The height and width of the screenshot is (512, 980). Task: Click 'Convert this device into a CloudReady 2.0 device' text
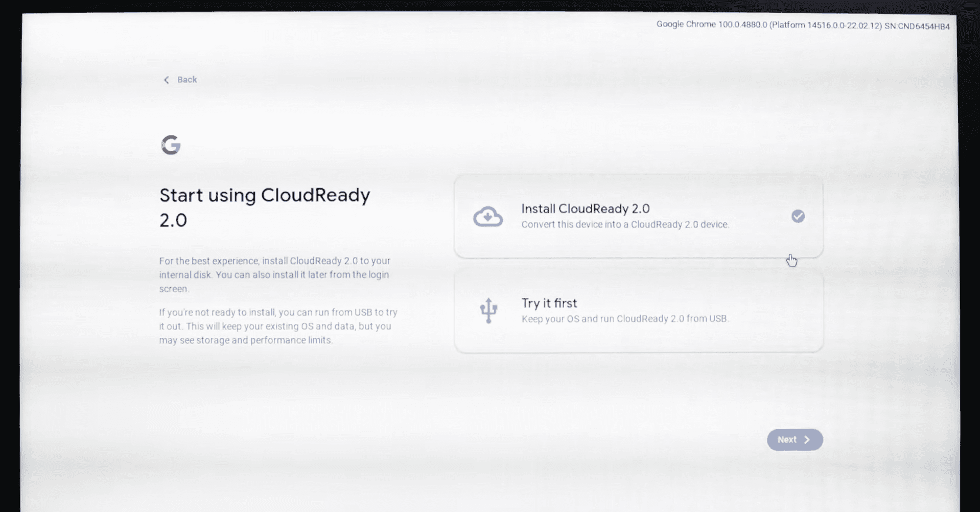click(x=625, y=224)
